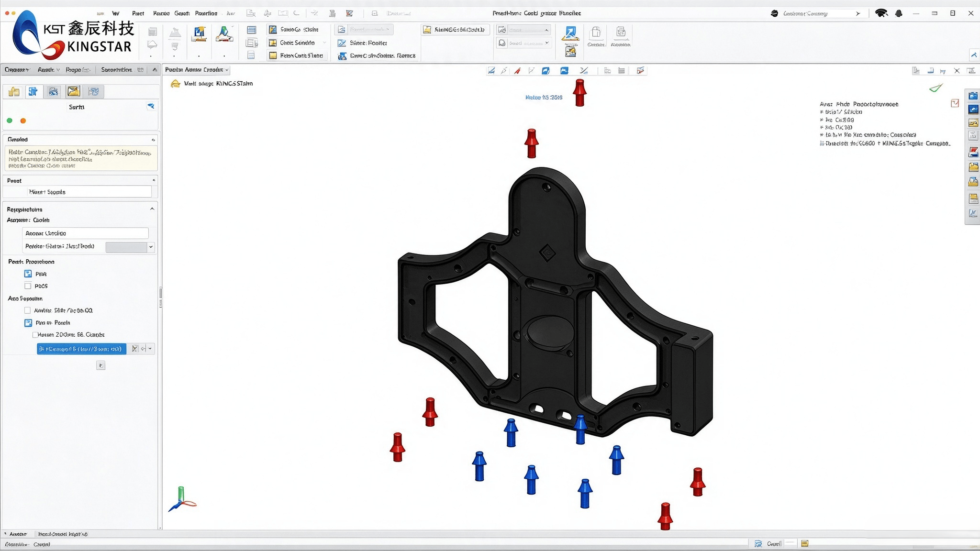Click the 'Fuion Cante STano' ribbon button
980x551 pixels.
(x=297, y=55)
